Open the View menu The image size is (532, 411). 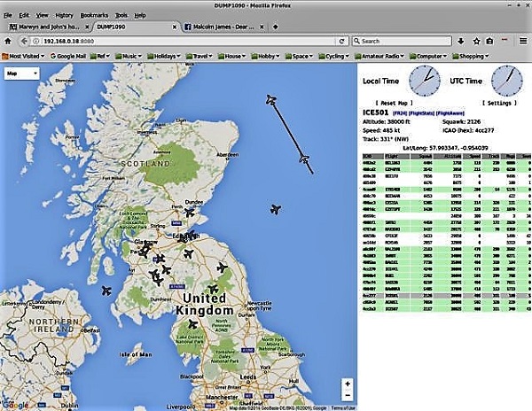[x=42, y=15]
